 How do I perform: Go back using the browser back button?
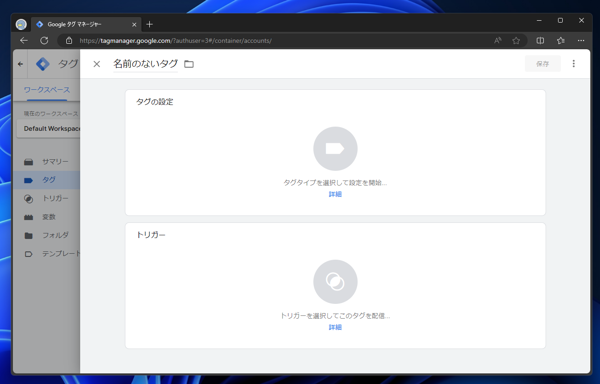pyautogui.click(x=24, y=40)
